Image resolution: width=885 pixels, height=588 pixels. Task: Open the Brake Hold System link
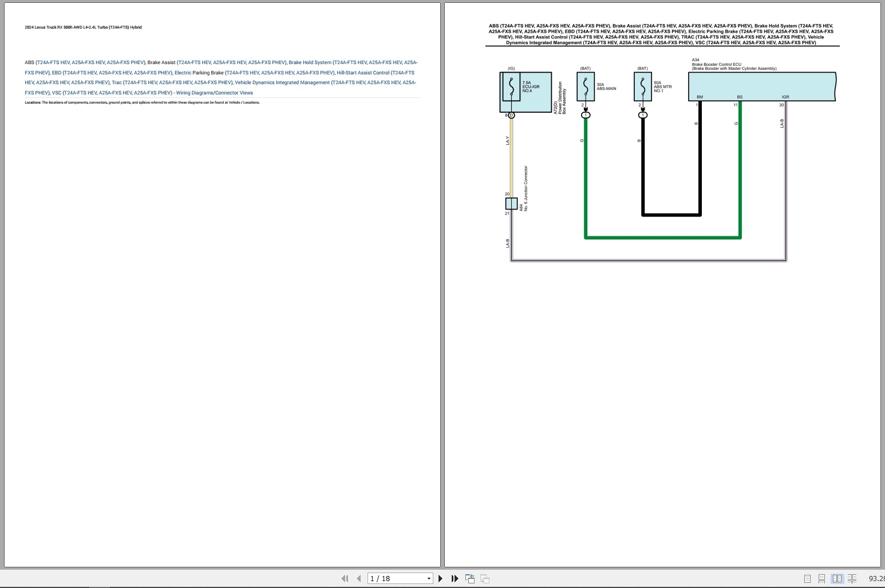[x=310, y=62]
